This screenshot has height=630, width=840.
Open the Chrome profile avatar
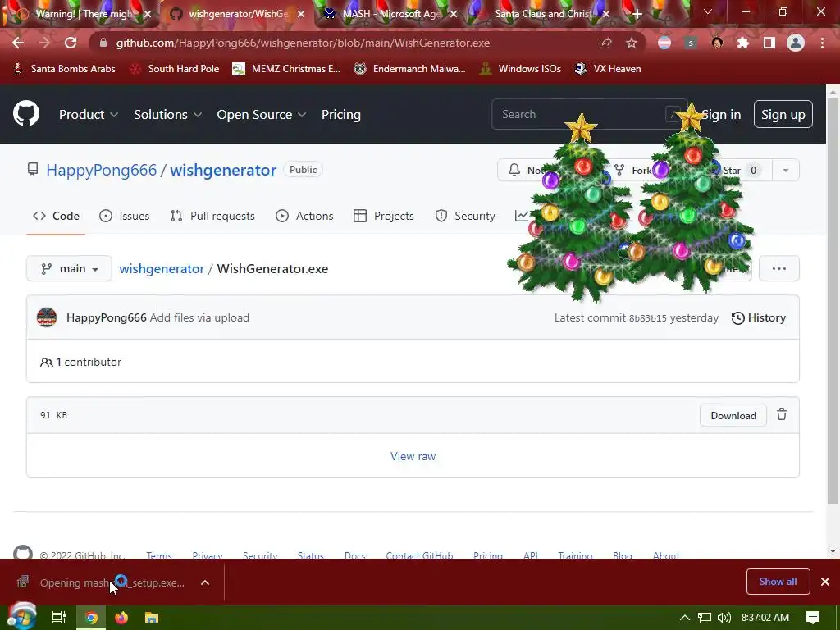point(796,43)
